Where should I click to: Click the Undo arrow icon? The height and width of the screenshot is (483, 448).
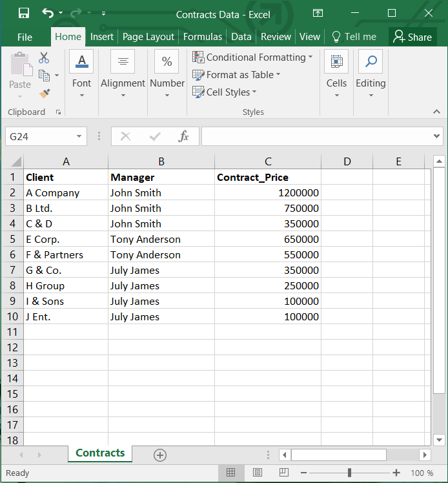coord(47,13)
